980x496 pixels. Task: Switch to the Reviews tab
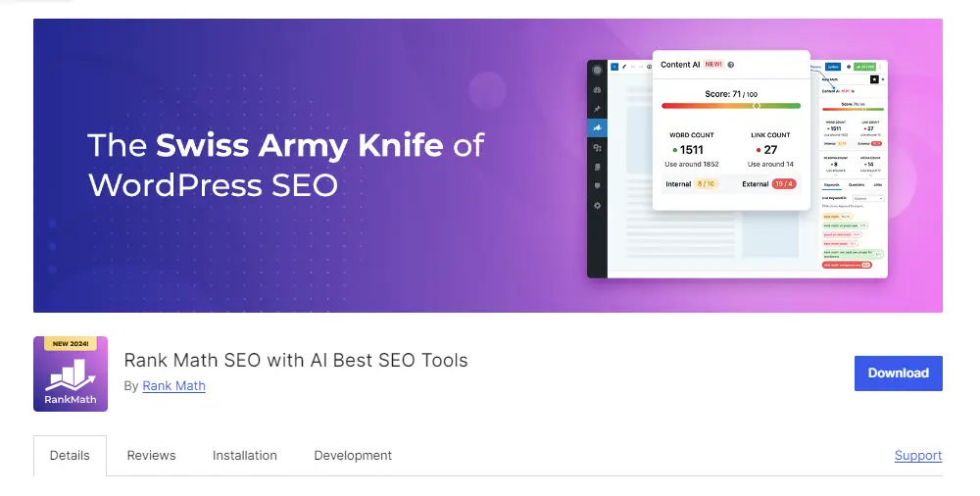click(x=151, y=456)
